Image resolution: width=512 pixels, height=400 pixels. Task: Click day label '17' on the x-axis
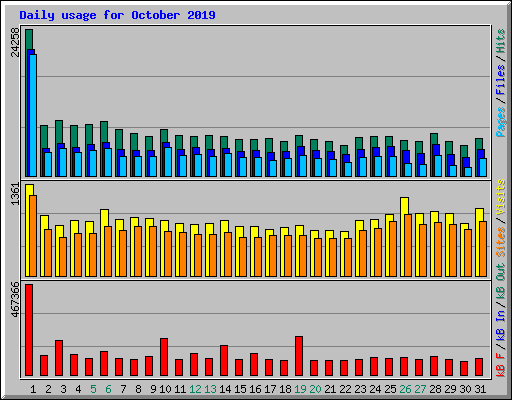[270, 389]
